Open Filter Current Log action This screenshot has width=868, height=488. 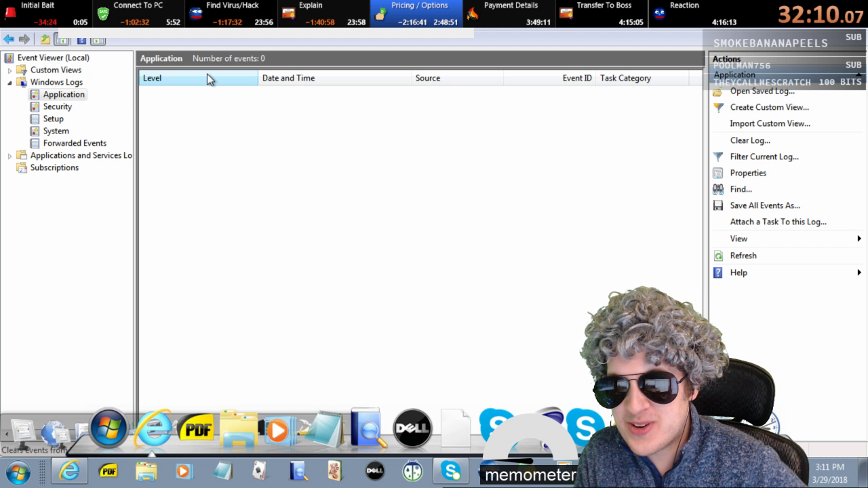764,157
